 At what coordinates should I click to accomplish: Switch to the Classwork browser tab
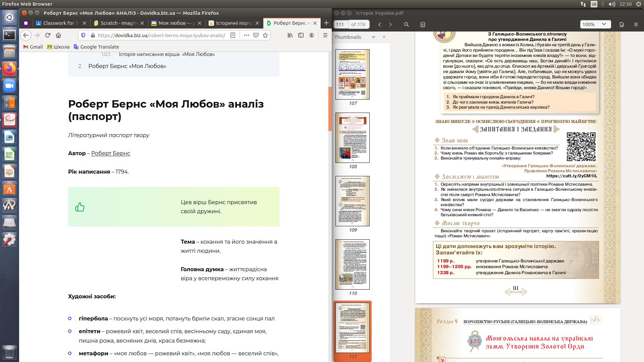click(60, 23)
